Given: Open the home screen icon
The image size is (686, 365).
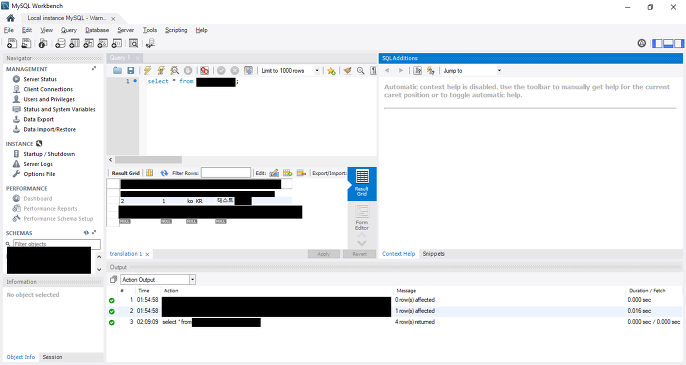Looking at the screenshot, I should (x=10, y=18).
